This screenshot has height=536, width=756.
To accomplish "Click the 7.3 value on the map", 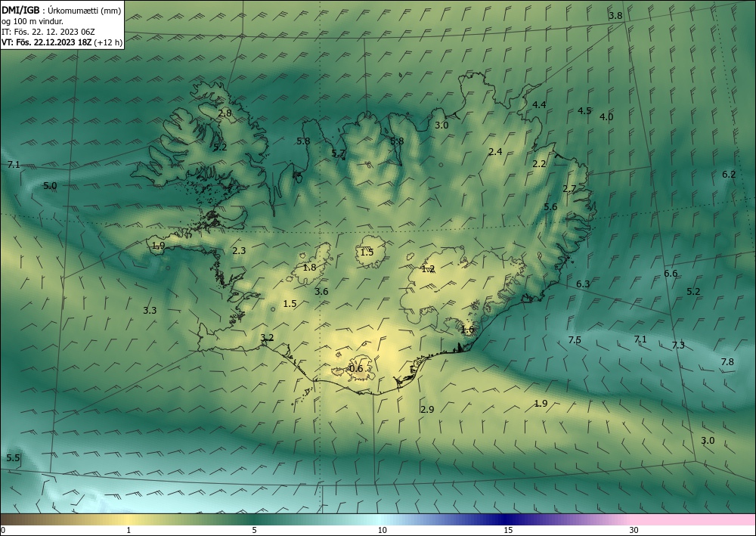I will point(678,345).
